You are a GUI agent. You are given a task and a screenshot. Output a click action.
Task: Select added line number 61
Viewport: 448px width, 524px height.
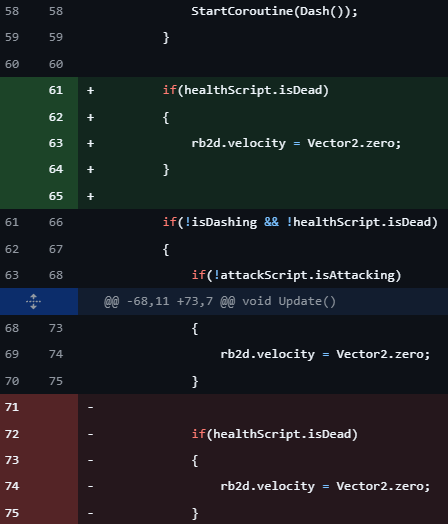[56, 90]
